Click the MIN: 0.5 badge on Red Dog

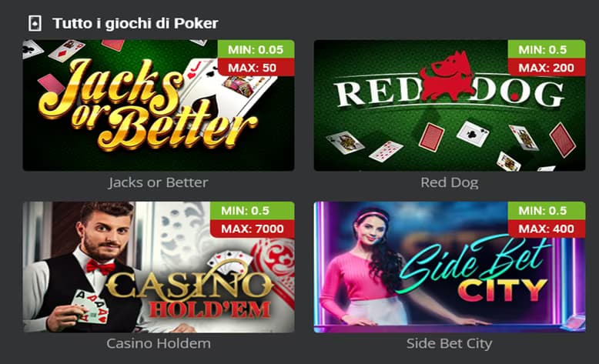(547, 49)
